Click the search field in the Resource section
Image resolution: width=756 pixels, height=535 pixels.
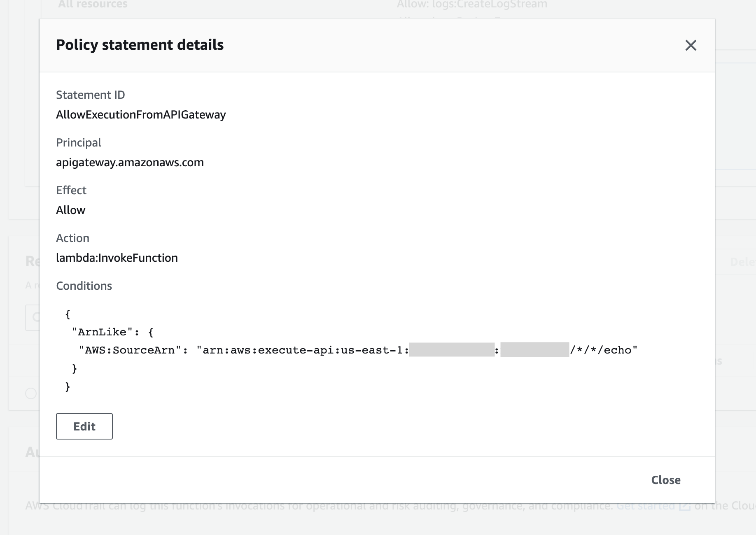point(35,317)
